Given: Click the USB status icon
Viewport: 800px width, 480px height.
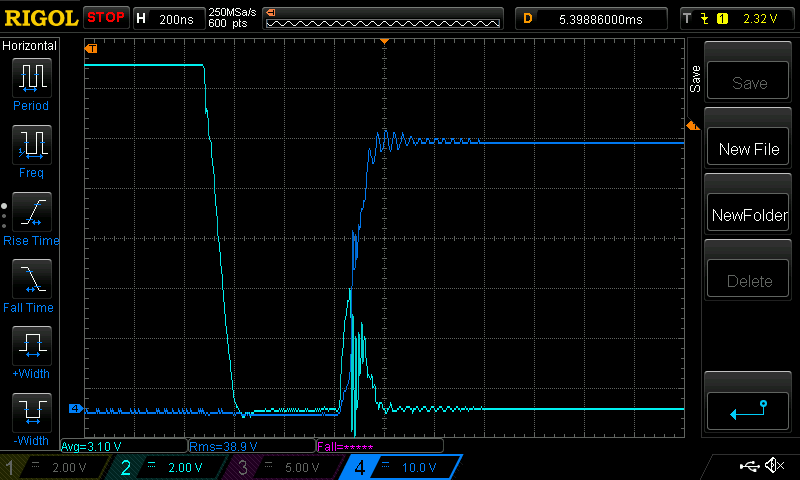Looking at the screenshot, I should pyautogui.click(x=748, y=466).
